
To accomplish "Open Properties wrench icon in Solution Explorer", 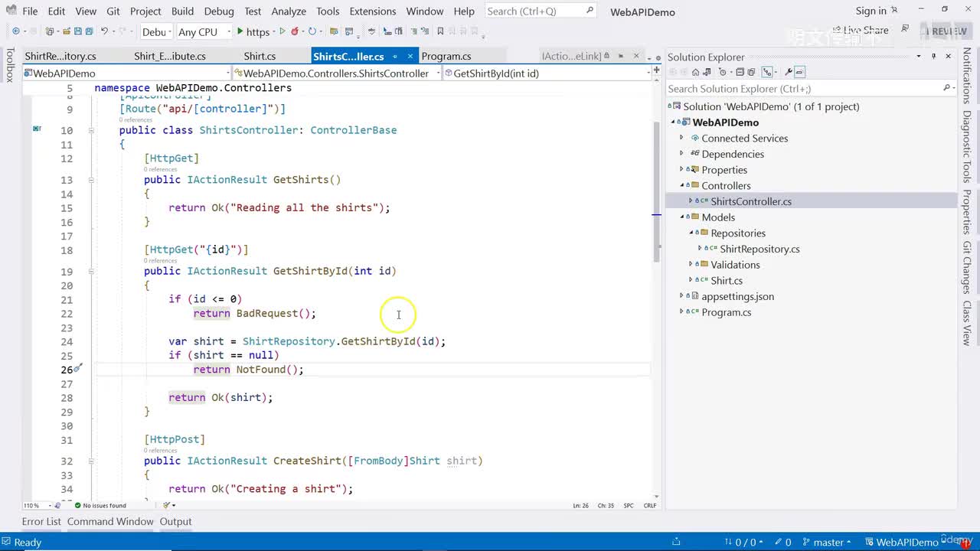I will [x=788, y=72].
